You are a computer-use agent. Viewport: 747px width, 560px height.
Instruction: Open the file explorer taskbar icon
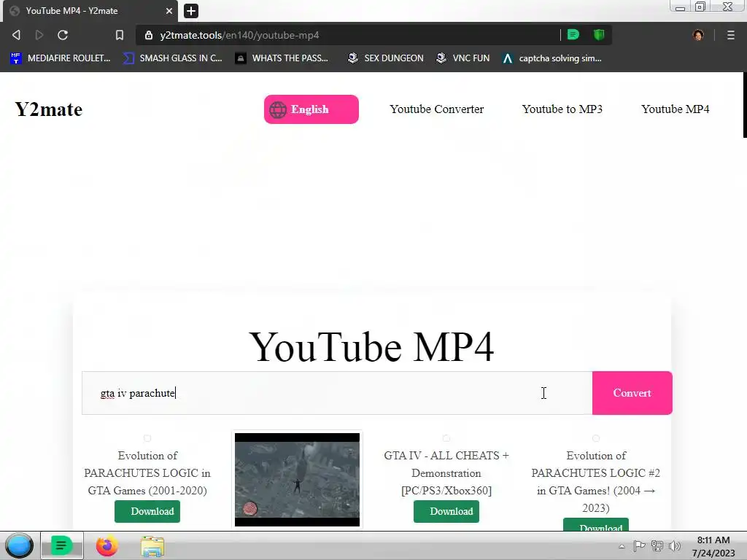[x=152, y=546]
